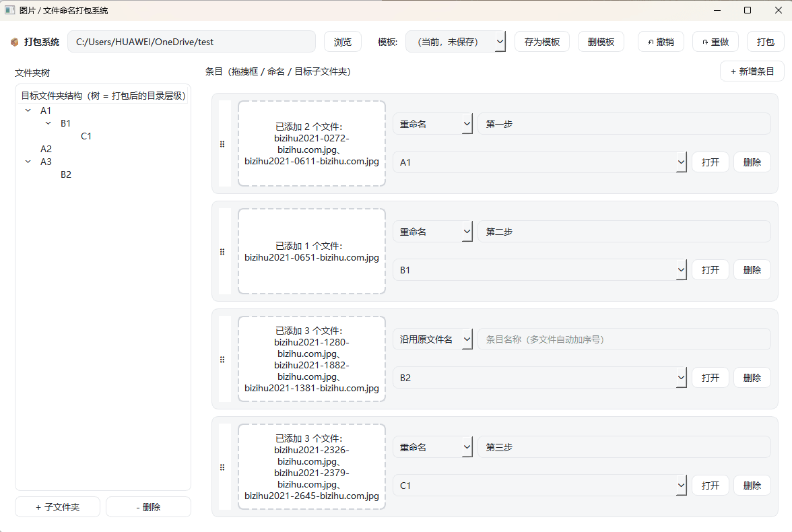Open the 模板 template dropdown
Screen dimensions: 792x532
coord(455,42)
